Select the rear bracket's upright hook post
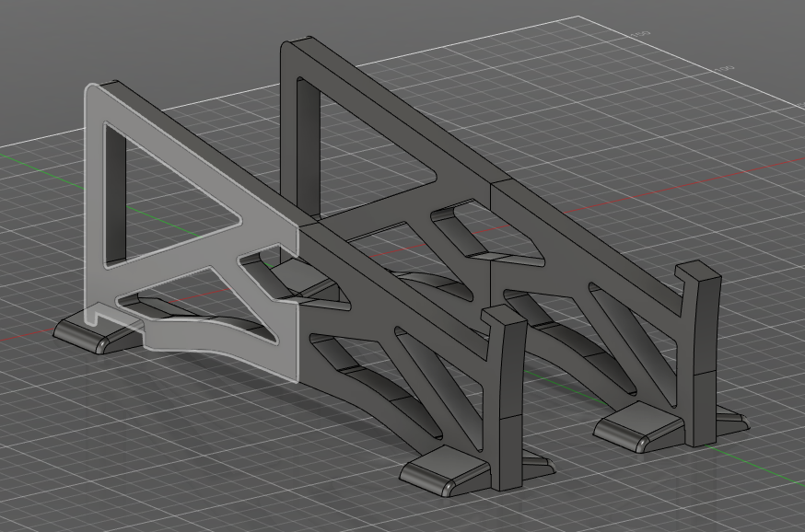 click(x=701, y=354)
